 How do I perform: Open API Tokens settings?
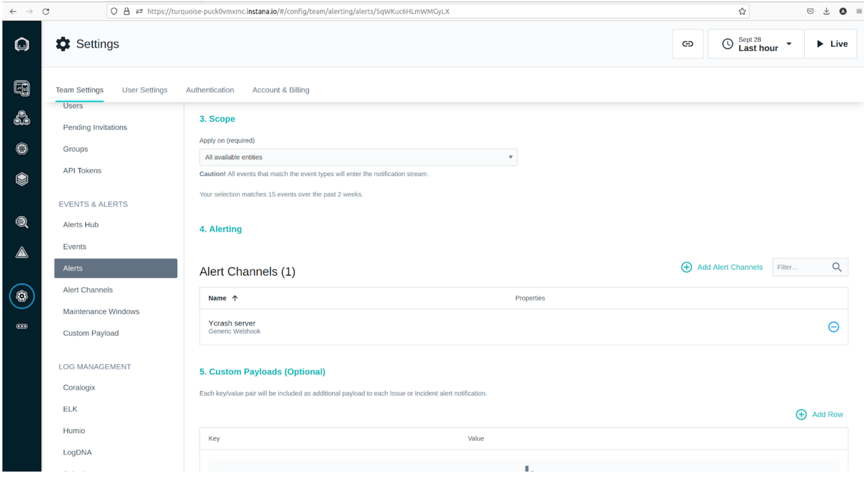82,171
